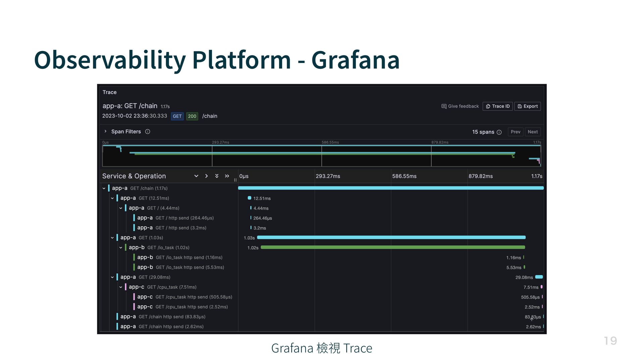Click the column resize divider handle
644x362 pixels.
235,180
